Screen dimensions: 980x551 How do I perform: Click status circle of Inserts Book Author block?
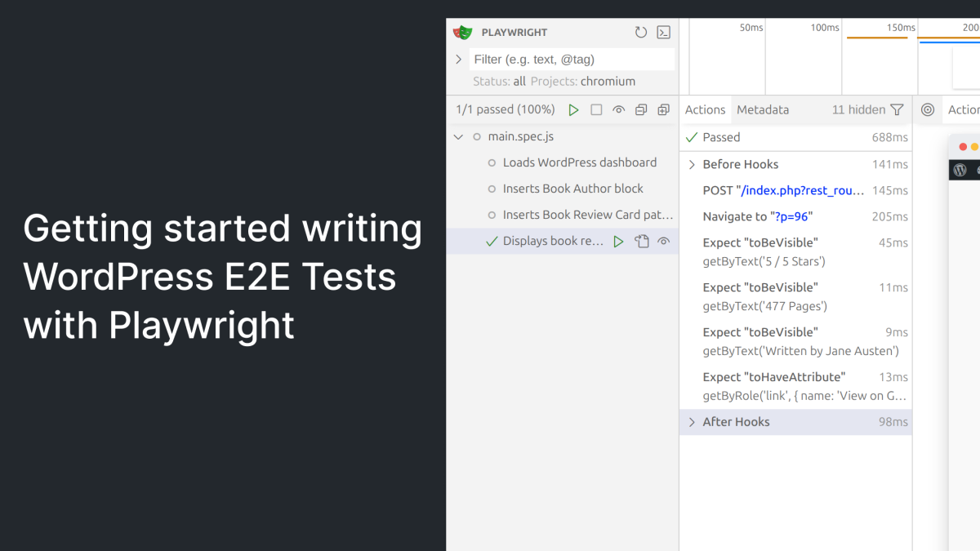click(492, 189)
